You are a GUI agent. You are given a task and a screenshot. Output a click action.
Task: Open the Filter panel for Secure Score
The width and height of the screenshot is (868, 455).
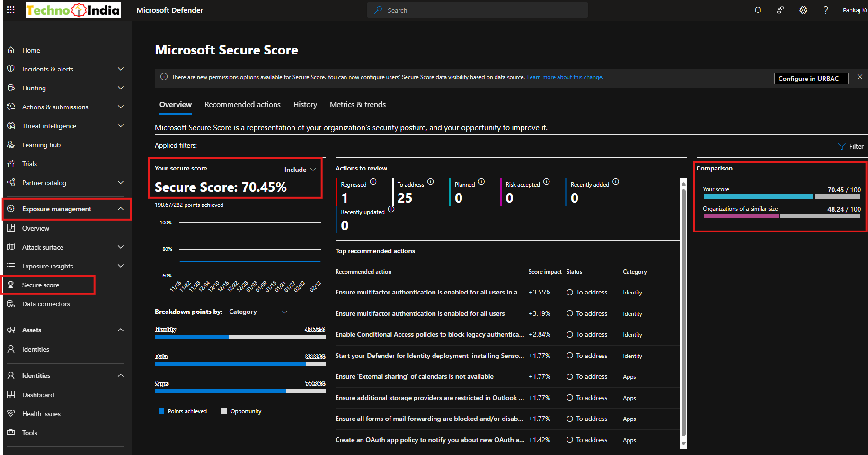point(850,146)
